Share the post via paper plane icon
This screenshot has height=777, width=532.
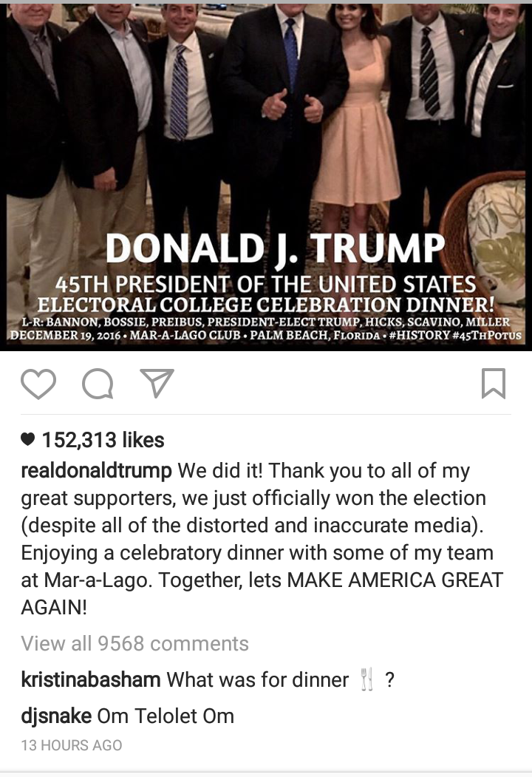(157, 383)
